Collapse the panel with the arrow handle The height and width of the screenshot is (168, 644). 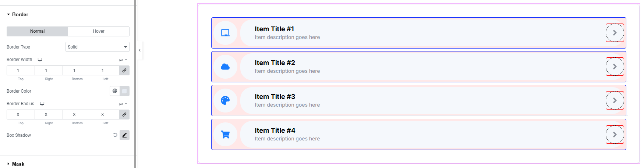tap(139, 50)
